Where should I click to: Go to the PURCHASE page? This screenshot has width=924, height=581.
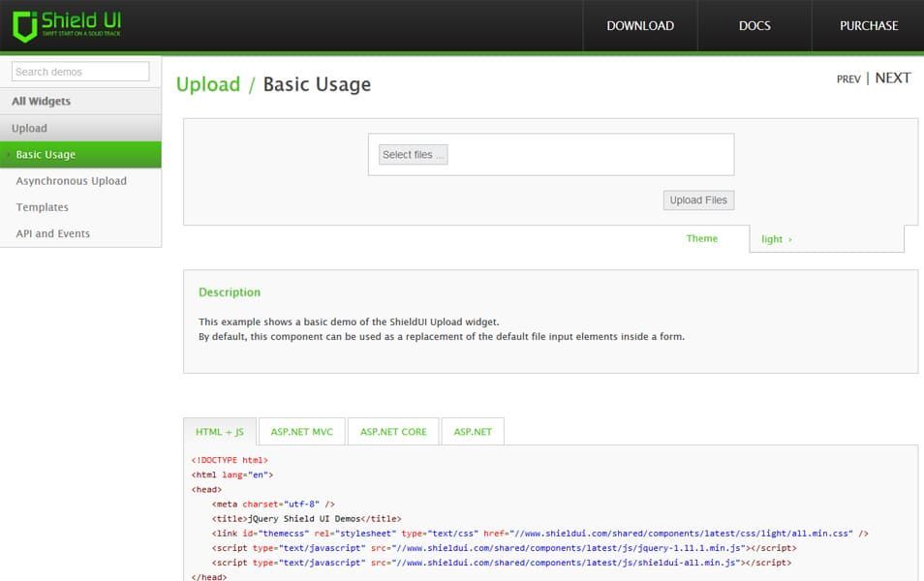[x=869, y=26]
